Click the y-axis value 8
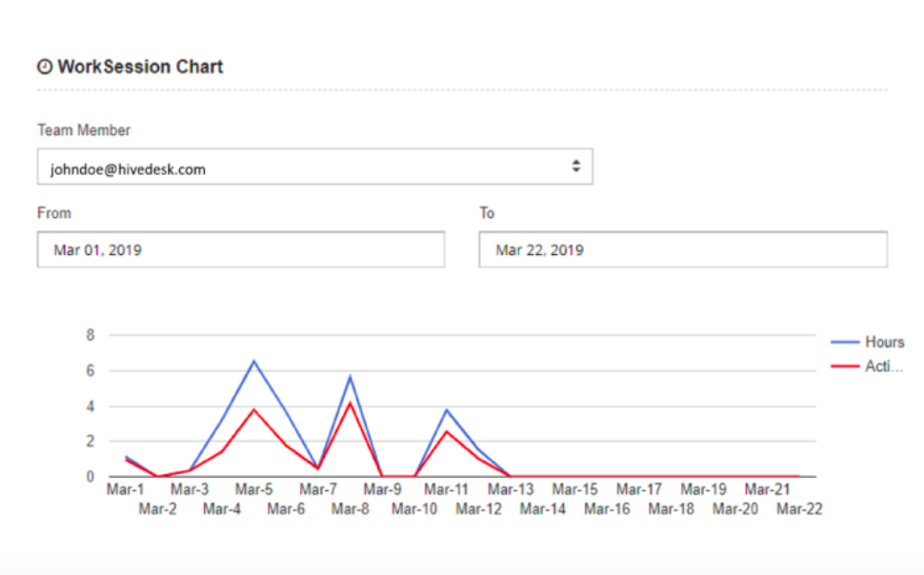Screen dimensions: 924x575 [90, 335]
